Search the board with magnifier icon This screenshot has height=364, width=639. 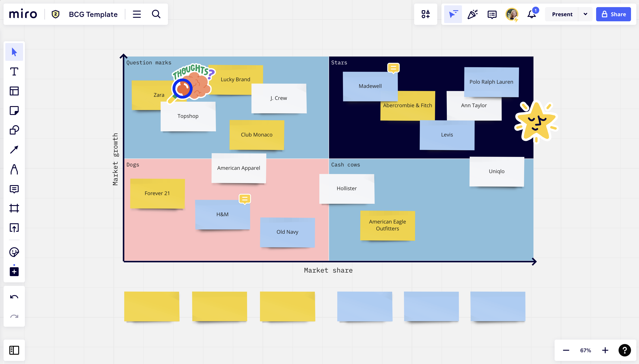click(x=156, y=14)
